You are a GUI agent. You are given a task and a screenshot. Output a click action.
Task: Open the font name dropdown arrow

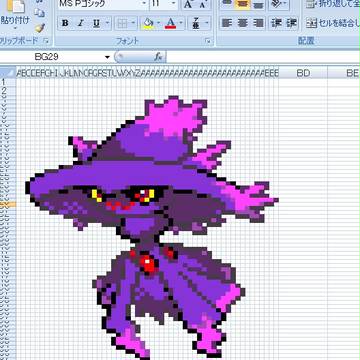point(144,4)
